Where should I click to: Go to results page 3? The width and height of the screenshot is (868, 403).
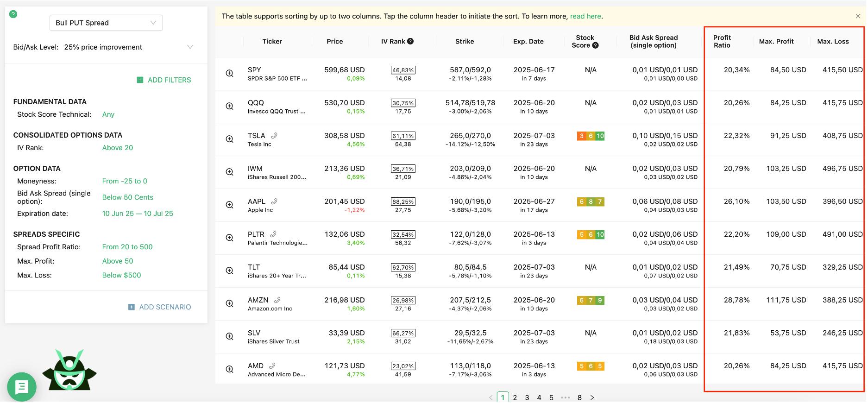click(527, 398)
